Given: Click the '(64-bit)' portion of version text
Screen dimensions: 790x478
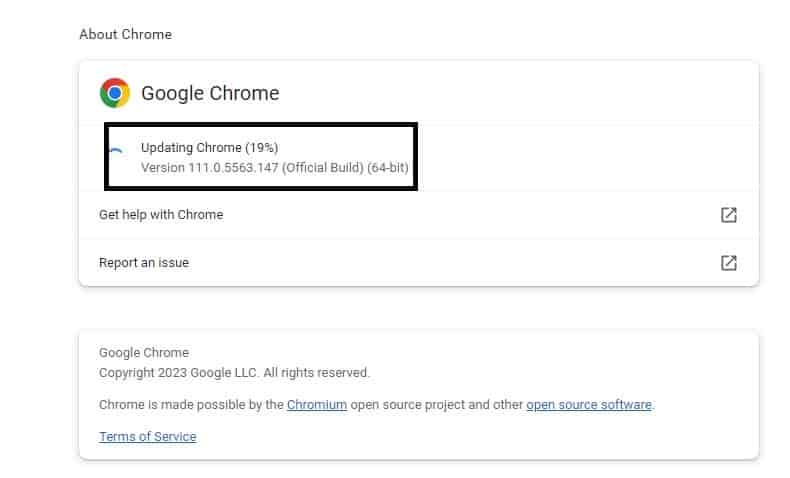Looking at the screenshot, I should click(387, 168).
